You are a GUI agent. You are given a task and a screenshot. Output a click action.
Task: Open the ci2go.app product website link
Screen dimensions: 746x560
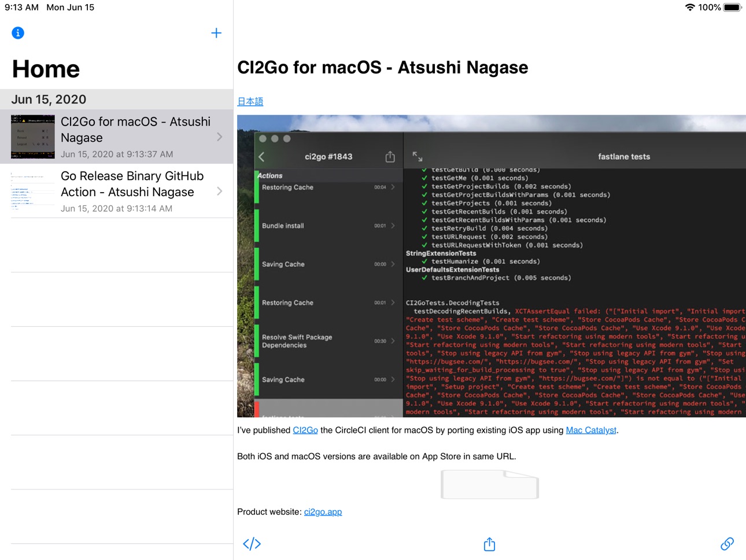click(x=323, y=511)
